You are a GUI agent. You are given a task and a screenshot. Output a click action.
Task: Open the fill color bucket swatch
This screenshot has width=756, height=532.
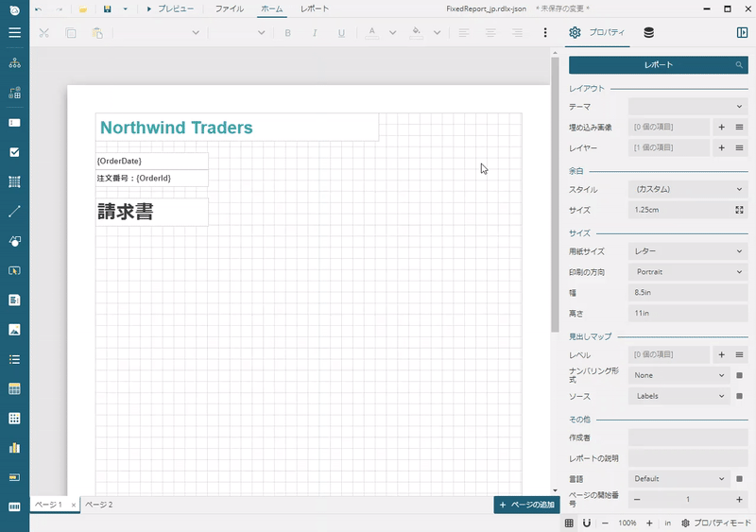coord(416,32)
